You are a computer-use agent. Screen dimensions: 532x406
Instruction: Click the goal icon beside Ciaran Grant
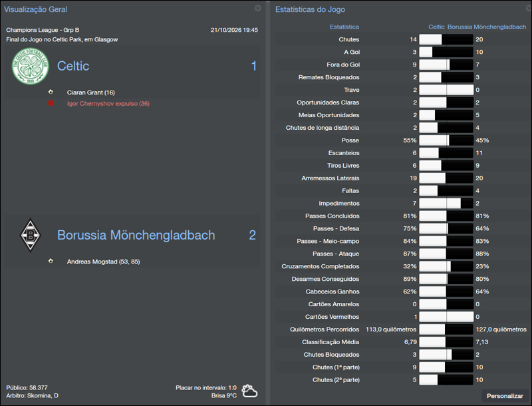click(51, 92)
